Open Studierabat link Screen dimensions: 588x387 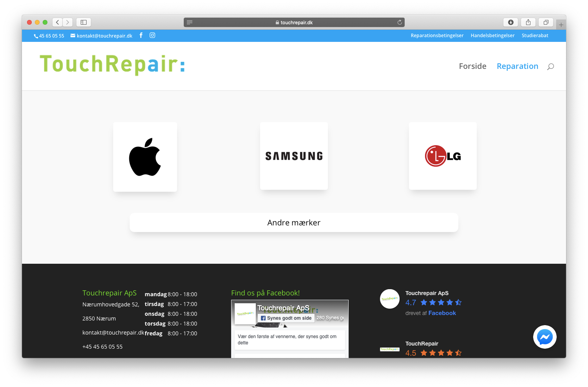[x=535, y=36]
